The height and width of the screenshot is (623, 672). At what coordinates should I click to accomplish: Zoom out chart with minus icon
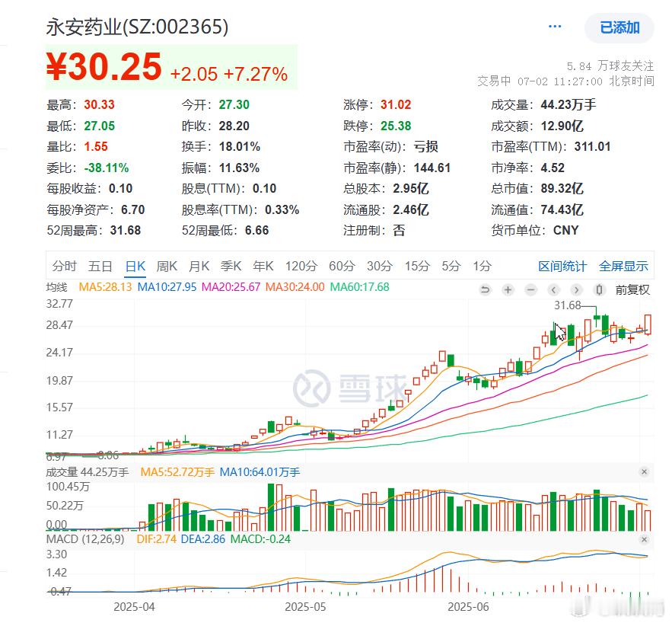click(530, 290)
